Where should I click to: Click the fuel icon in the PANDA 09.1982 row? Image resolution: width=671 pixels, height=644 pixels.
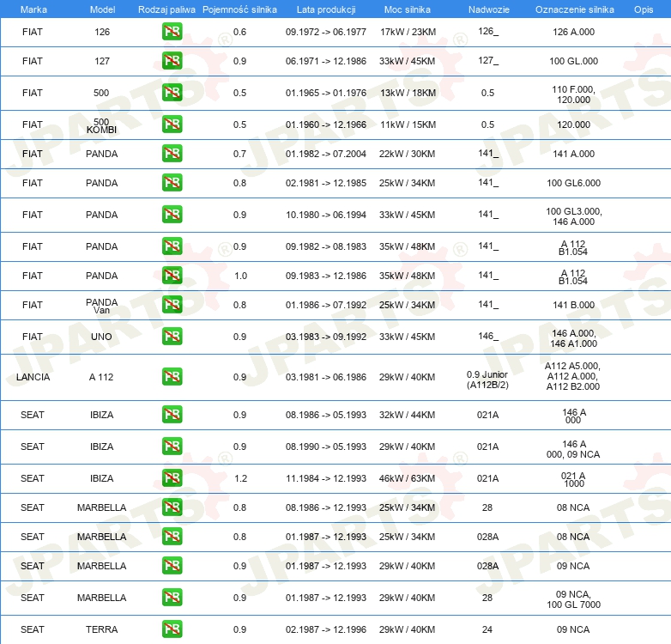click(x=172, y=246)
